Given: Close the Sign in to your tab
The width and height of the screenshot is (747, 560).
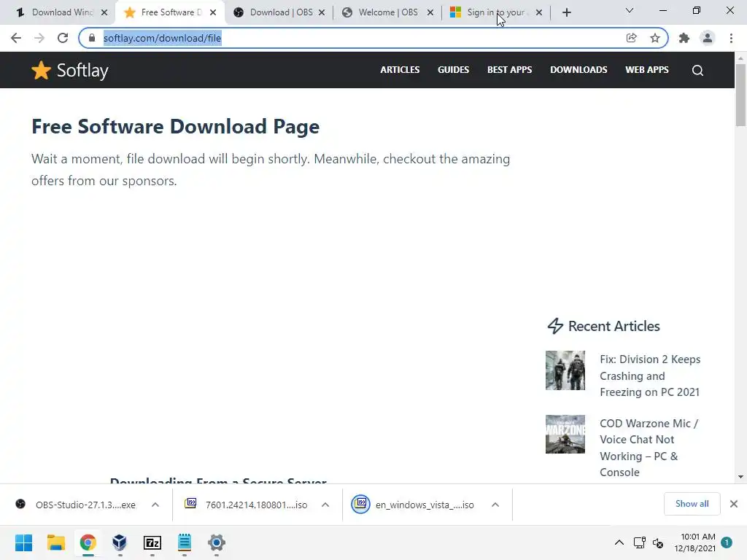Looking at the screenshot, I should coord(539,12).
